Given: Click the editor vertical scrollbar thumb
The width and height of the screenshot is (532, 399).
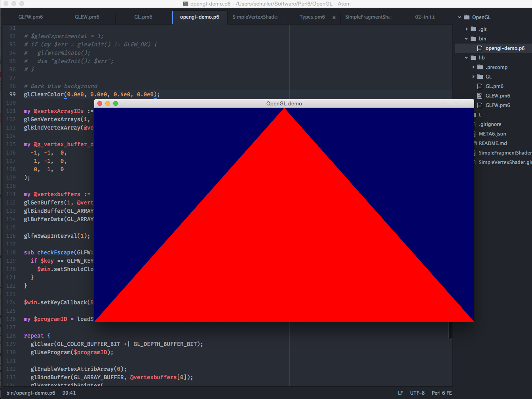Looking at the screenshot, I should coord(450,330).
